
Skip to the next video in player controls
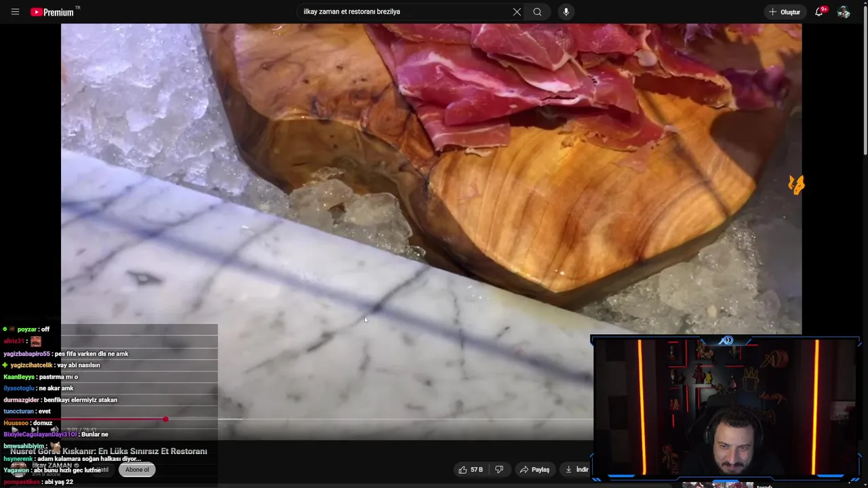(x=34, y=430)
